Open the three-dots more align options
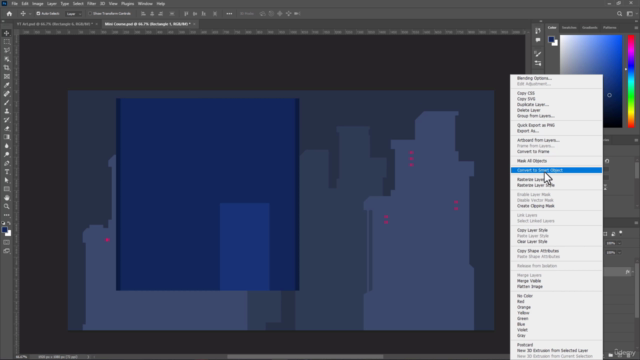 [x=229, y=13]
